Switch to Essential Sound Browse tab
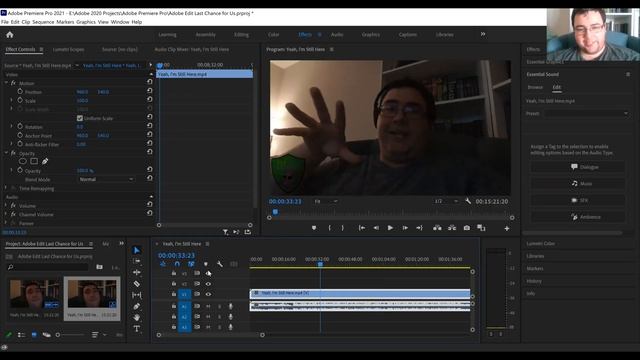Image resolution: width=640 pixels, height=360 pixels. [x=535, y=87]
